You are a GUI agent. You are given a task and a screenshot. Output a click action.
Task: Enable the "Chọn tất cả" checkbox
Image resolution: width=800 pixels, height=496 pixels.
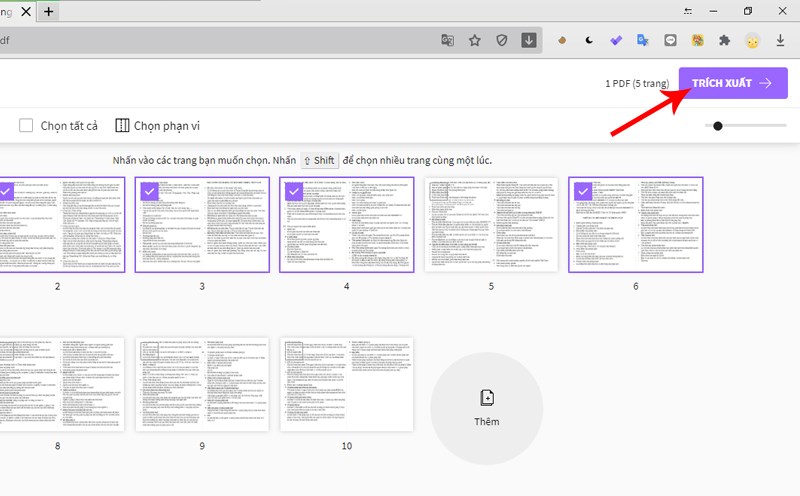28,126
